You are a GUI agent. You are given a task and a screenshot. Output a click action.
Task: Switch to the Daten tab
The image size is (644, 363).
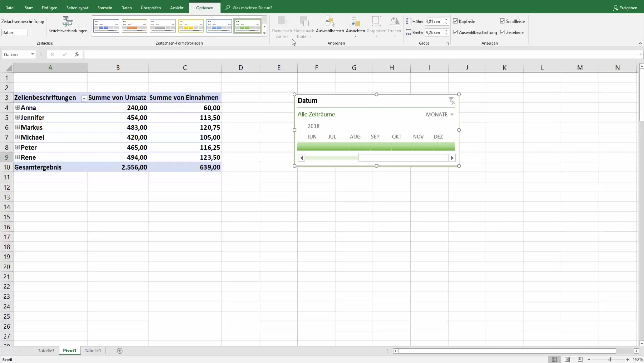click(x=126, y=8)
